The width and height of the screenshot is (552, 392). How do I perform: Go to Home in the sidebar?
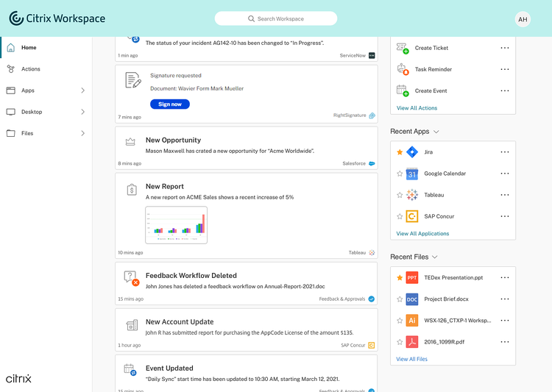tap(46, 48)
